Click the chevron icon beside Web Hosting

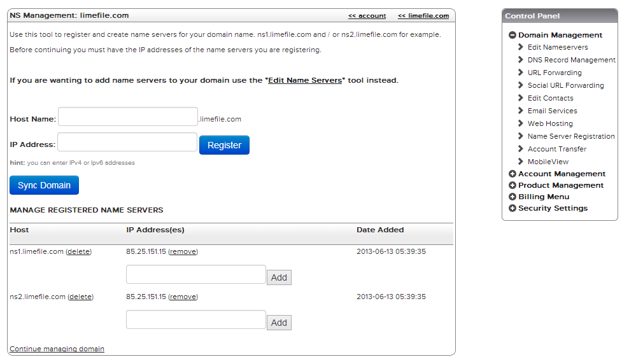[x=521, y=123]
